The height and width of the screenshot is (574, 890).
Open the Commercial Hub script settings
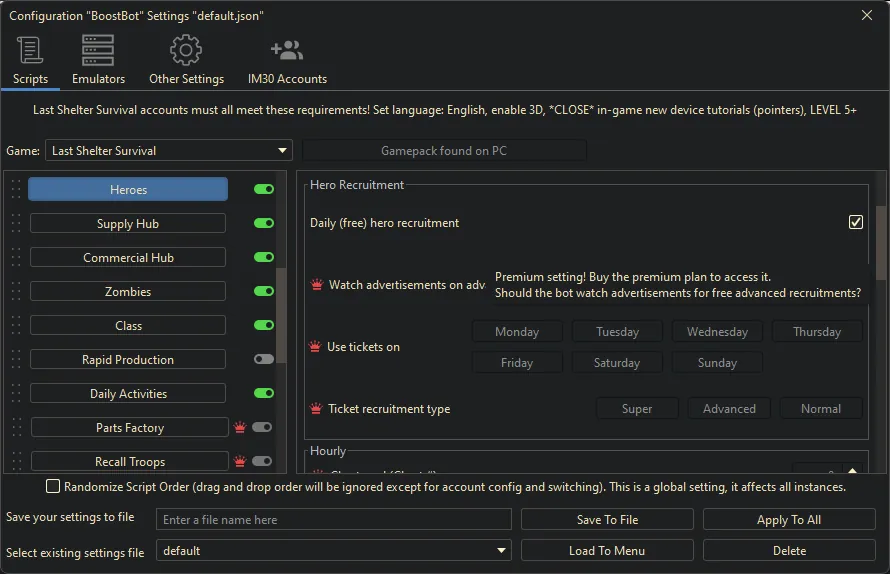(x=128, y=257)
